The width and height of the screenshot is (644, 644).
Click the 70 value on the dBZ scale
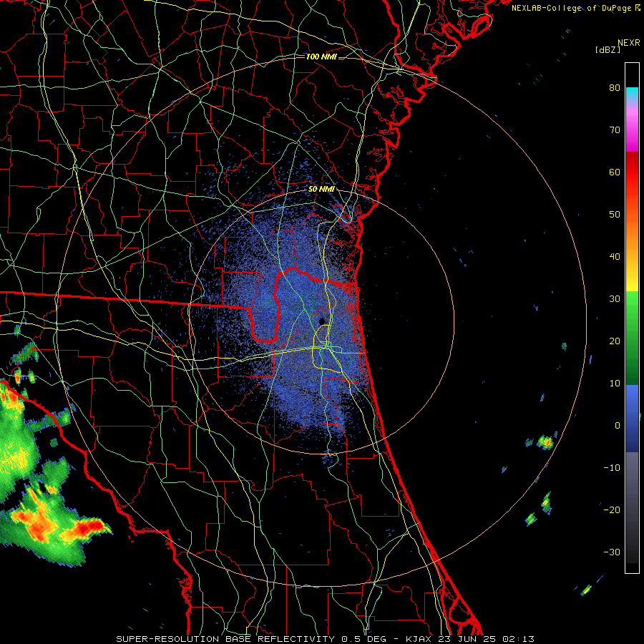point(615,130)
